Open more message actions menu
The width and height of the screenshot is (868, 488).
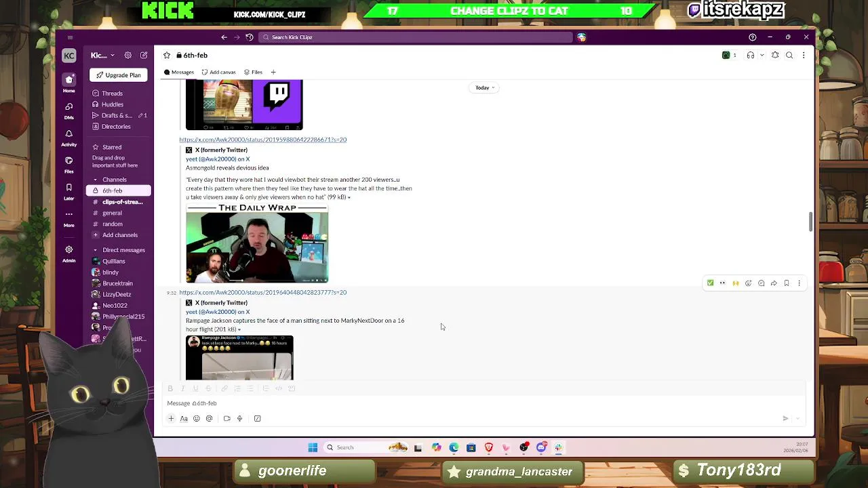[x=799, y=283]
